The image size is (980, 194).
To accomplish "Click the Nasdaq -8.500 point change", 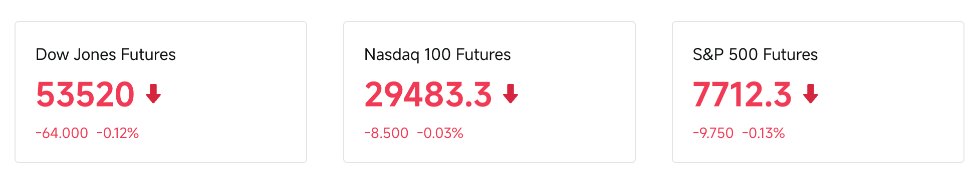I will [386, 133].
